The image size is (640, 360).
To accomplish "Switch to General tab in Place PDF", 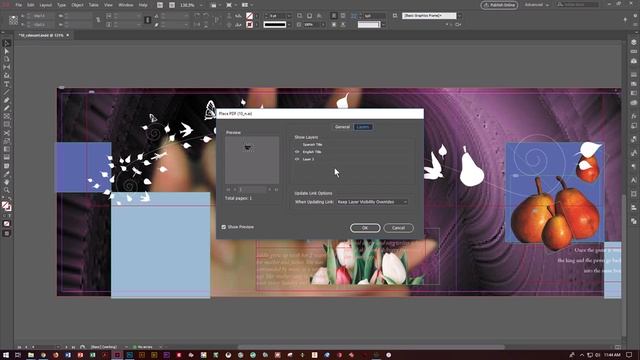I will point(342,127).
